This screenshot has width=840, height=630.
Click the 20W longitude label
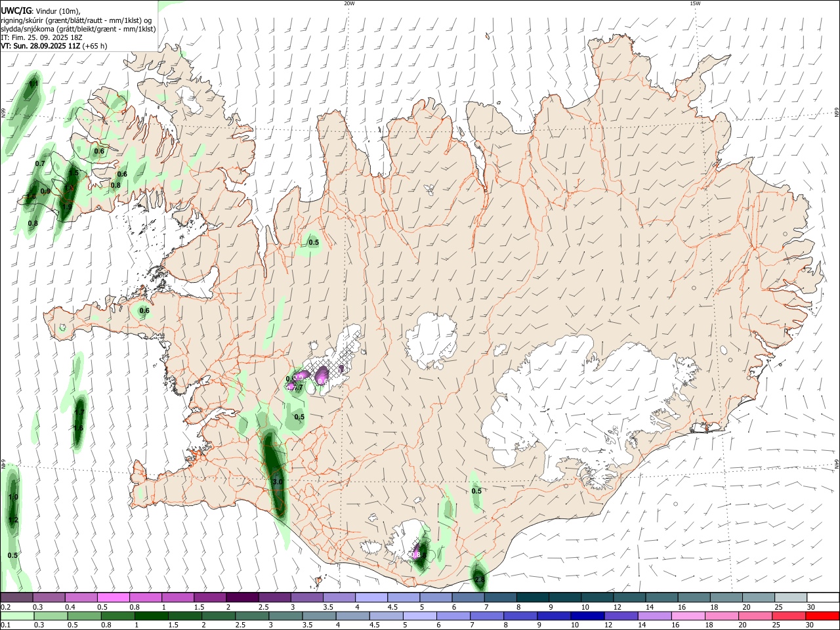point(349,3)
